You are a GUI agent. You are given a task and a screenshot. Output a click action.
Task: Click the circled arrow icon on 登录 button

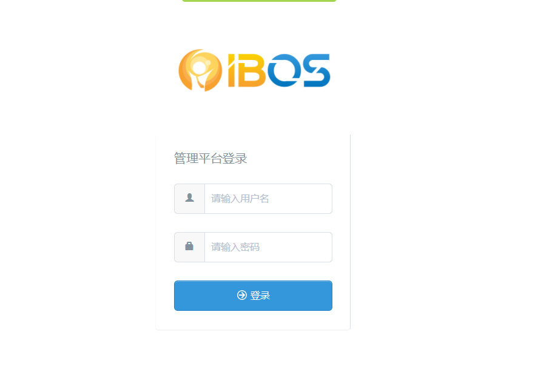pyautogui.click(x=242, y=295)
